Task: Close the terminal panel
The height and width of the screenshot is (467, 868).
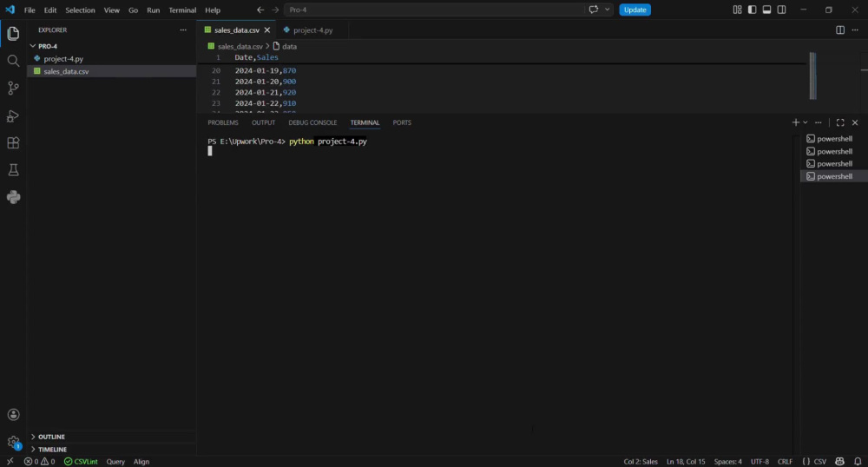Action: click(x=855, y=122)
